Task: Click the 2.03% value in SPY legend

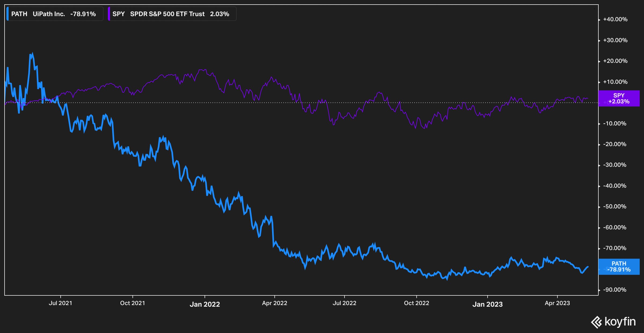Action: coord(219,14)
